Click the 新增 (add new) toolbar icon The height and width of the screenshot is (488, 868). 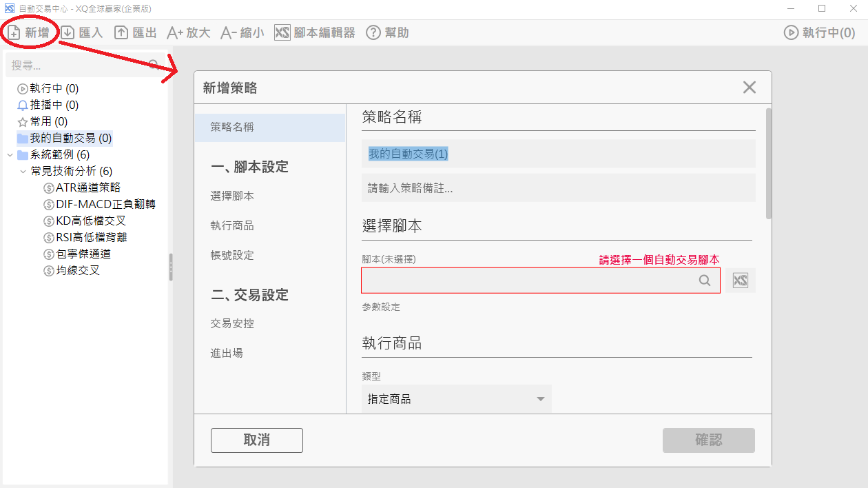click(28, 32)
